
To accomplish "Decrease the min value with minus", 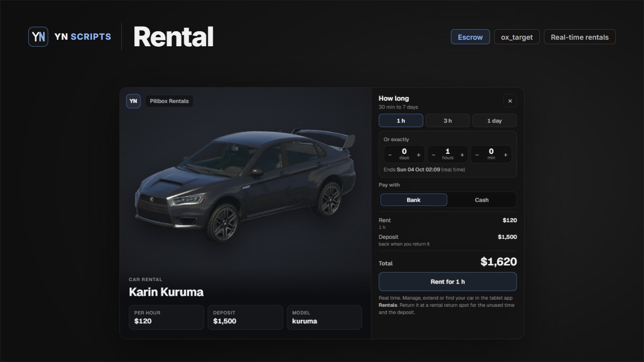I will (477, 155).
